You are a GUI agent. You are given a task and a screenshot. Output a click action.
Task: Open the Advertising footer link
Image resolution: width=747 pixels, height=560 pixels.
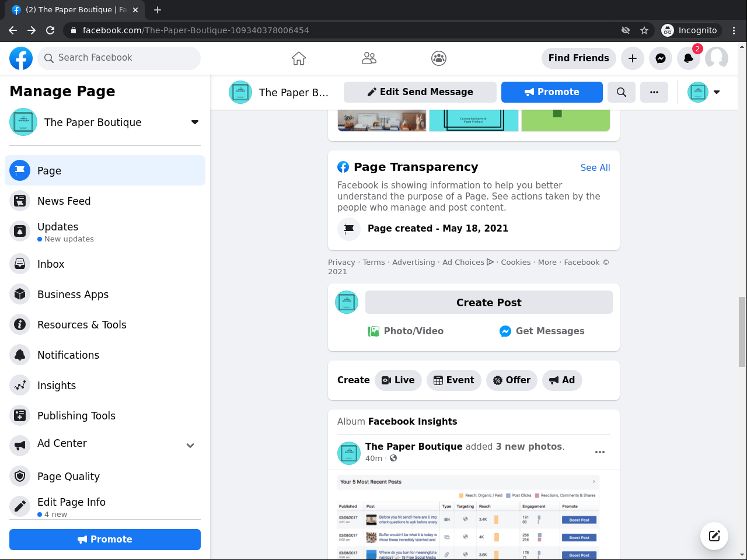pyautogui.click(x=413, y=262)
